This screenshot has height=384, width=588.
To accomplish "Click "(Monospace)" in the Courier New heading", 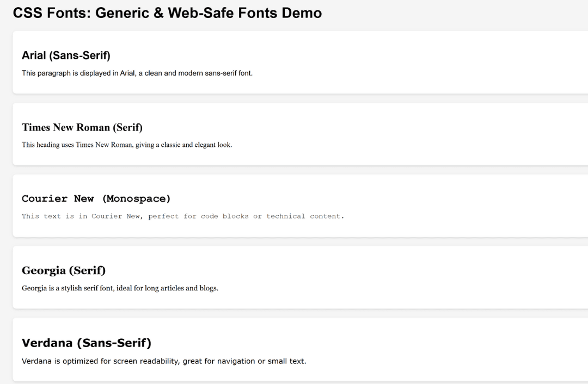I will tap(136, 199).
